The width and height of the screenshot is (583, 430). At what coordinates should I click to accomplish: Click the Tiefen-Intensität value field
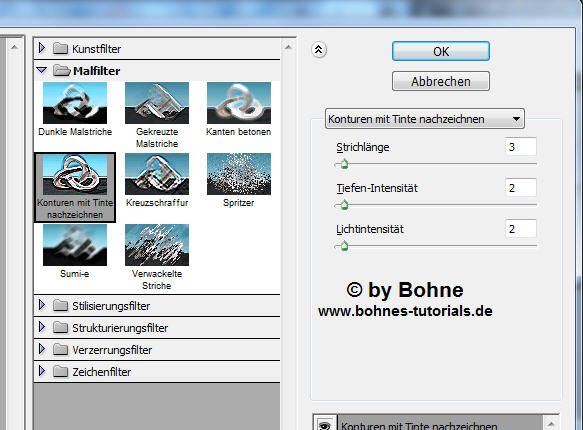(521, 188)
